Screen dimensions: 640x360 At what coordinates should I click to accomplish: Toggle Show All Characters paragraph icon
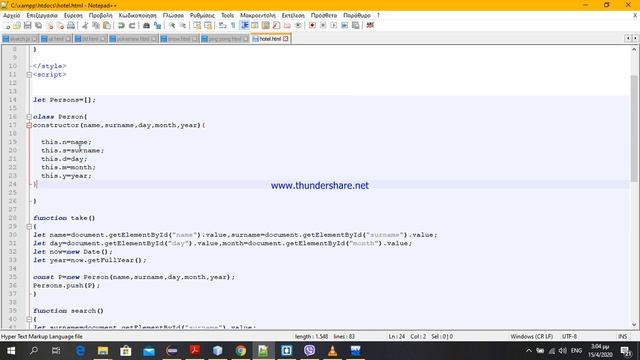pyautogui.click(x=233, y=25)
